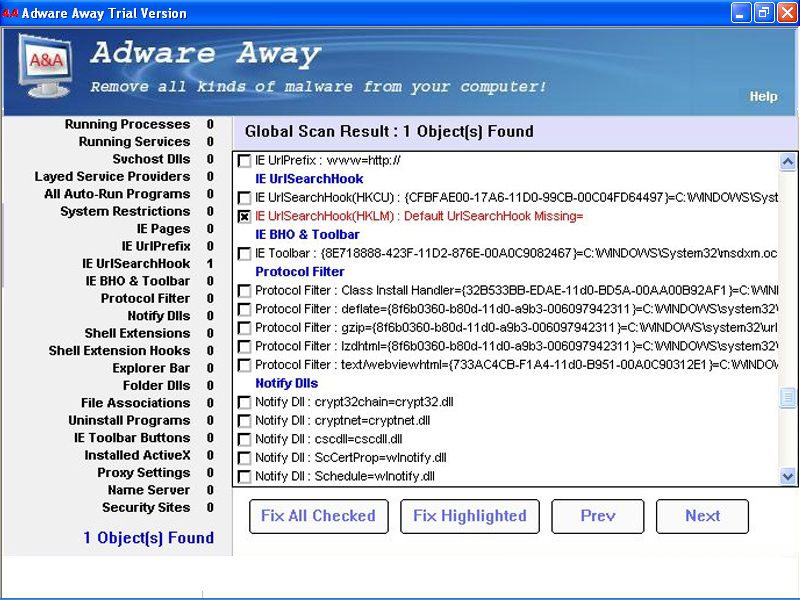The width and height of the screenshot is (800, 600).
Task: Select IE Pages in sidebar
Action: (163, 229)
